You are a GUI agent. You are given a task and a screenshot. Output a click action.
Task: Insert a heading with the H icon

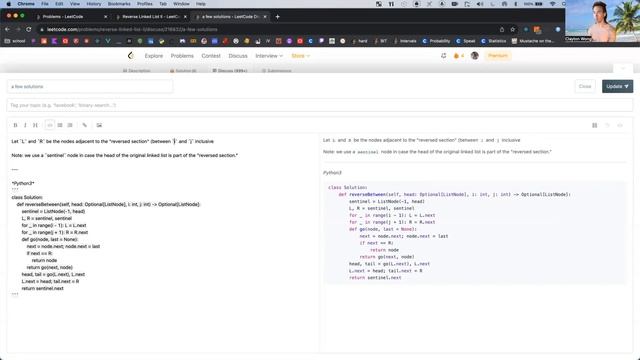35,125
